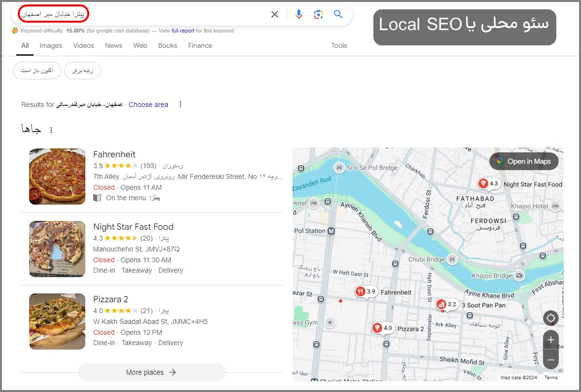Switch to the Books tab

(168, 45)
